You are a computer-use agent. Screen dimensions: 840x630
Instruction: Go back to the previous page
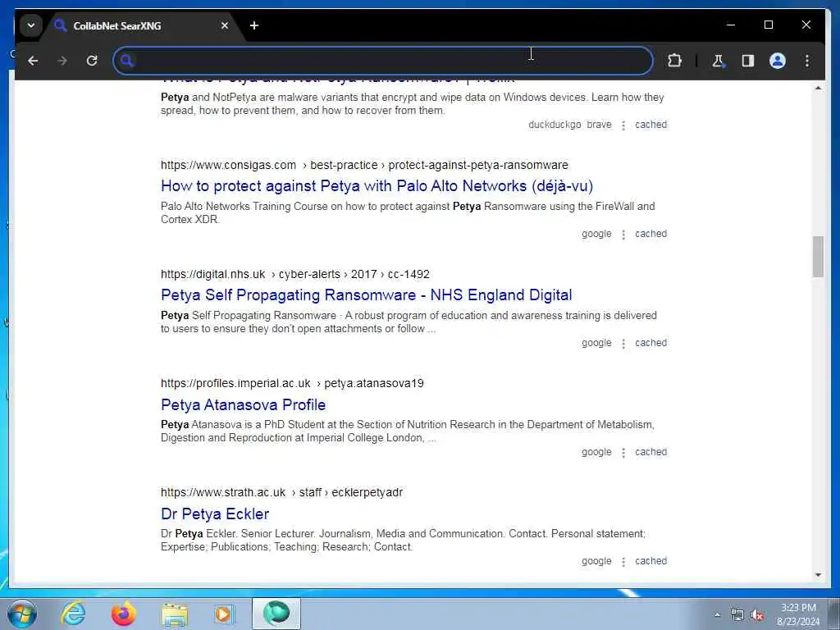click(x=33, y=61)
